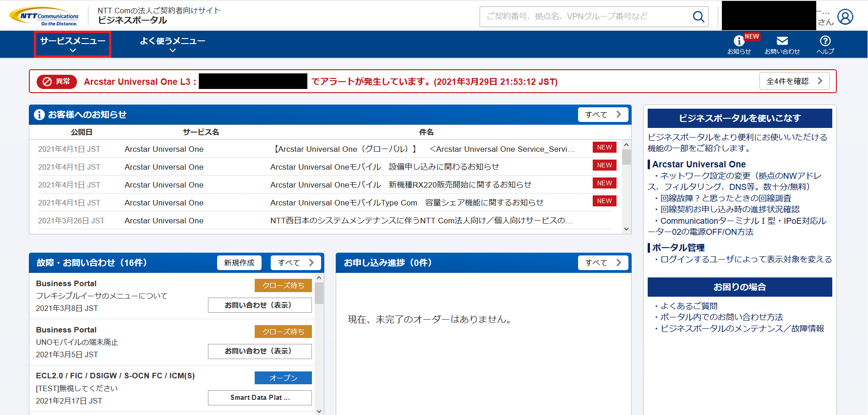Click お問い合わせ（表示） for フレキシブルイーサ ticket

(260, 305)
